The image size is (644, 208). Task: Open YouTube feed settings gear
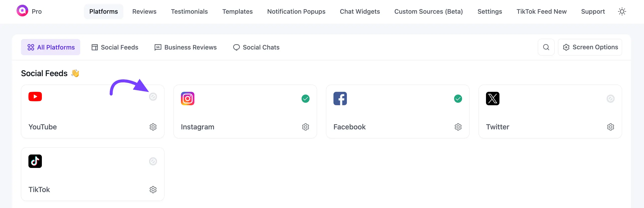[153, 127]
